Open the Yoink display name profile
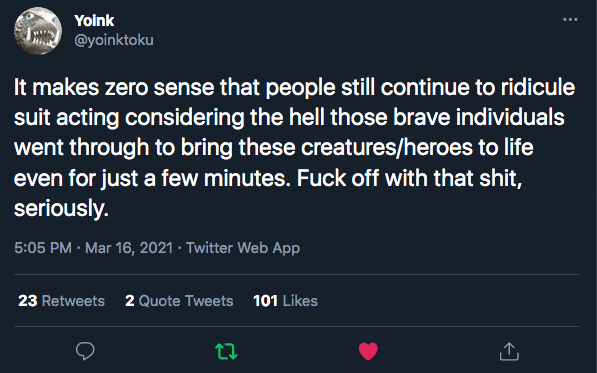This screenshot has width=597, height=373. (94, 21)
